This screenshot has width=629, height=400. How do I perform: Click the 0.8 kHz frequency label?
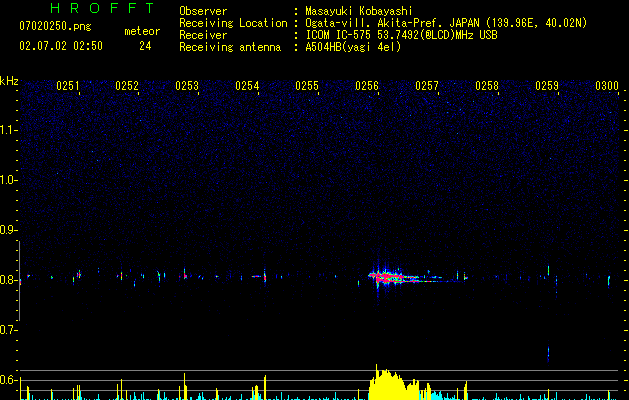coord(8,280)
